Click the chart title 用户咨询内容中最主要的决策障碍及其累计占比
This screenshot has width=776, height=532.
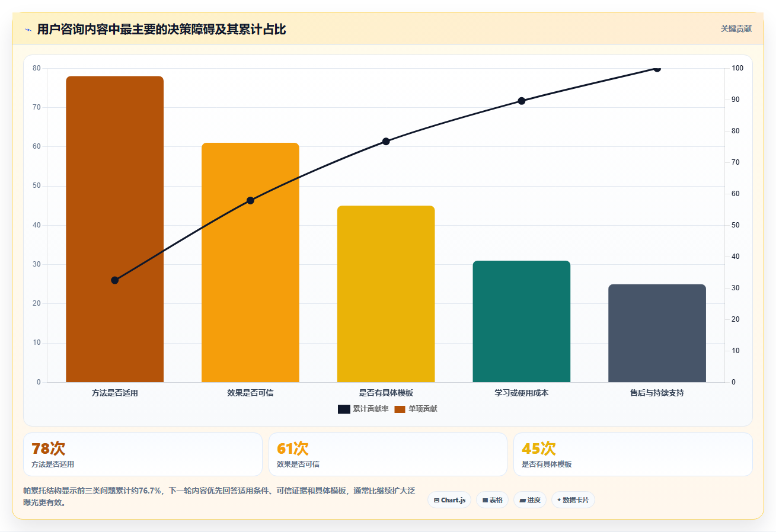click(161, 29)
